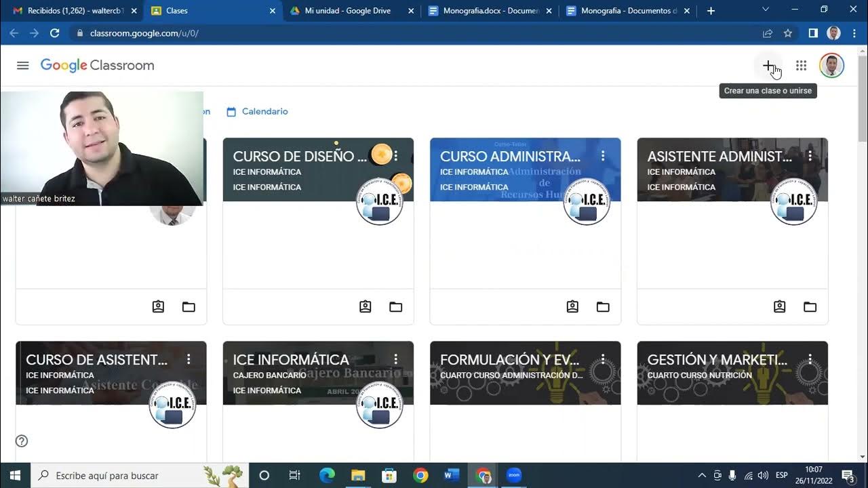Viewport: 868px width, 488px height.
Task: Open Zoom from the taskbar
Action: (514, 475)
